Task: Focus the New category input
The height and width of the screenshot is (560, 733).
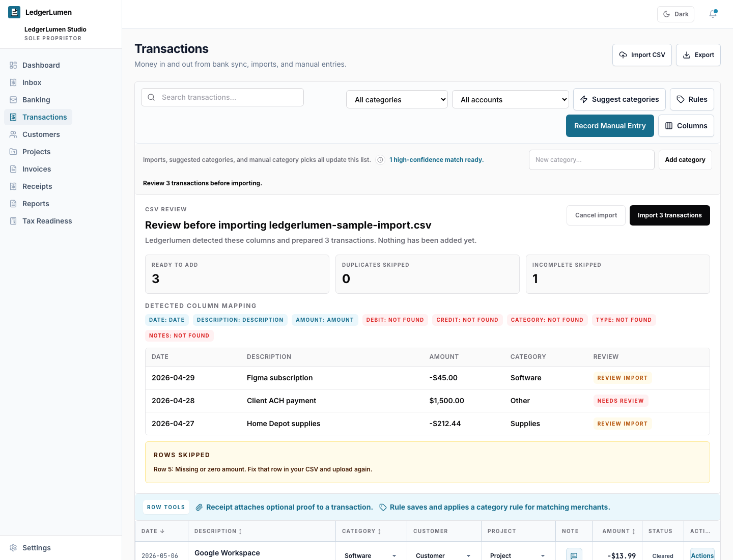Action: click(x=591, y=160)
